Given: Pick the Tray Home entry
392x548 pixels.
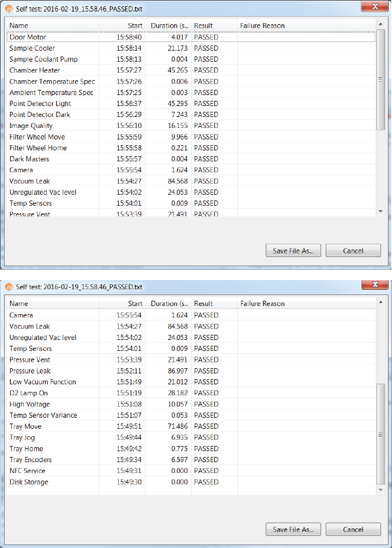Looking at the screenshot, I should pos(191,448).
